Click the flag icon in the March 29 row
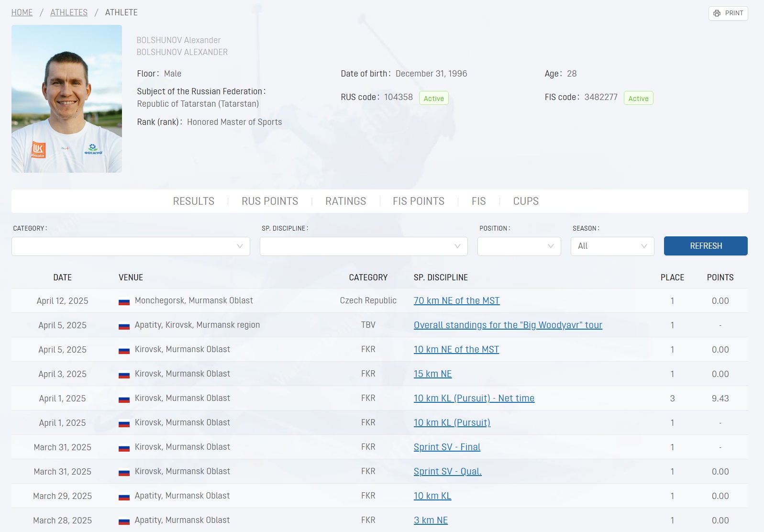 (124, 497)
